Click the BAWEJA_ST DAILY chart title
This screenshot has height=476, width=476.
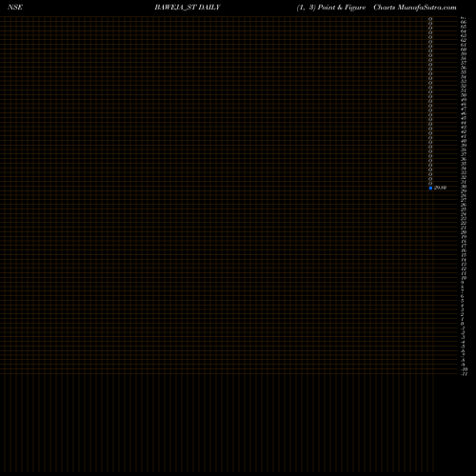coord(188,8)
